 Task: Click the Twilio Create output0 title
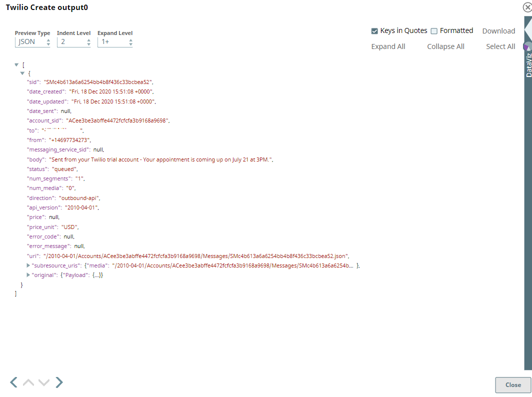point(47,7)
